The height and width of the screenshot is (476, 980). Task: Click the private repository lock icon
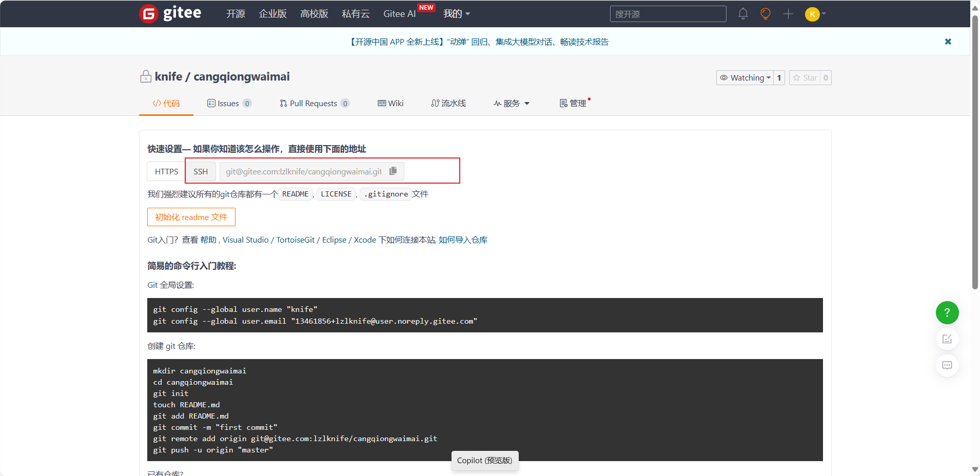coord(146,76)
